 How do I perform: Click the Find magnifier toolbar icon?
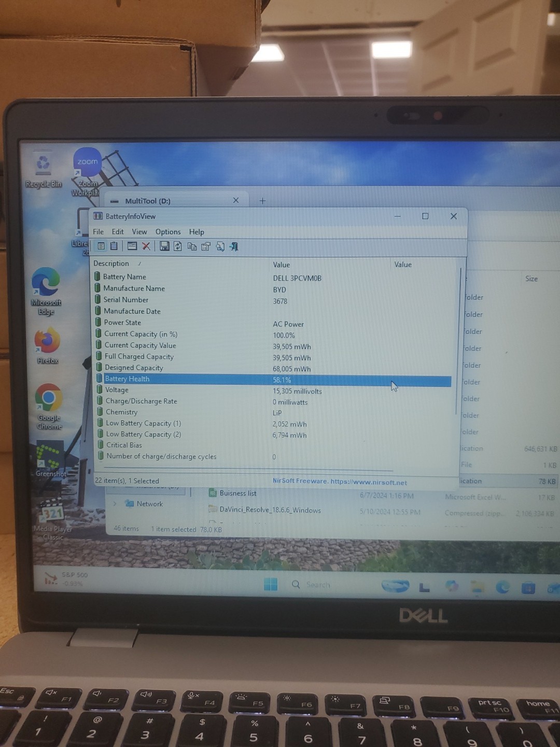[220, 246]
